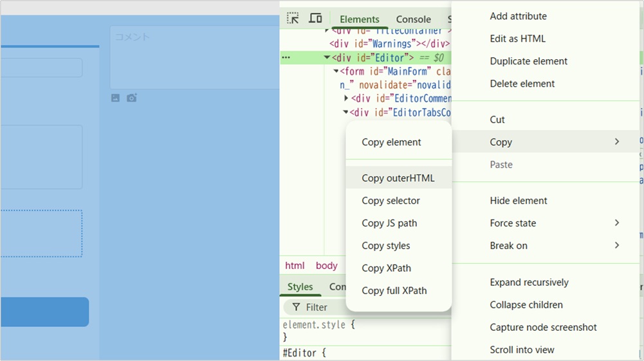This screenshot has height=361, width=644.
Task: Click the html breadcrumb
Action: click(295, 266)
